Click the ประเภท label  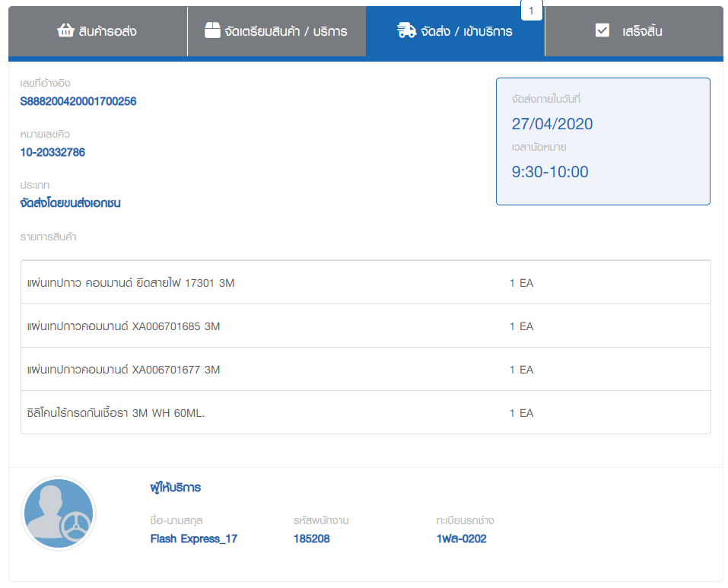(x=34, y=185)
